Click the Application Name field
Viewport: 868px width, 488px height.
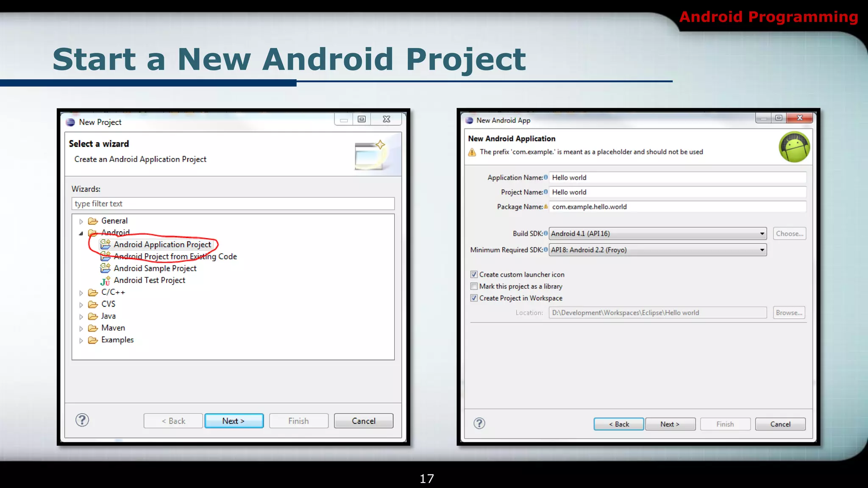pyautogui.click(x=678, y=177)
